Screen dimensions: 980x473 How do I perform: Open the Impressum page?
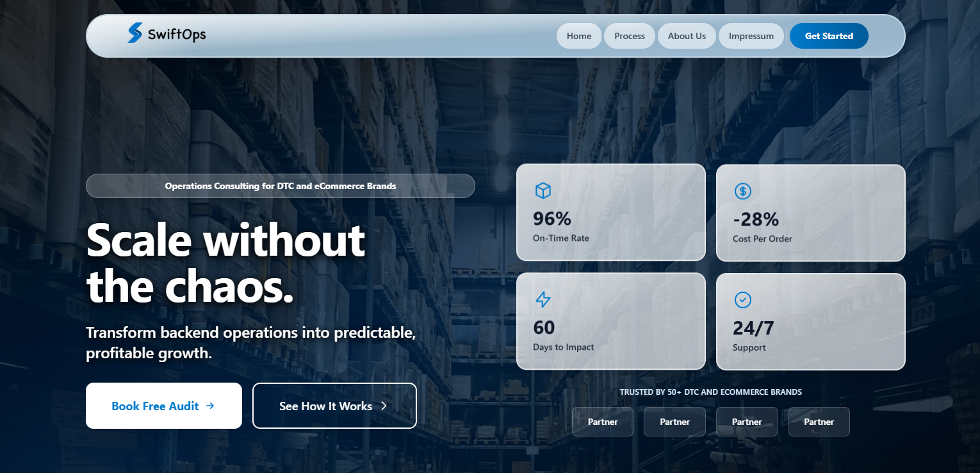tap(751, 36)
